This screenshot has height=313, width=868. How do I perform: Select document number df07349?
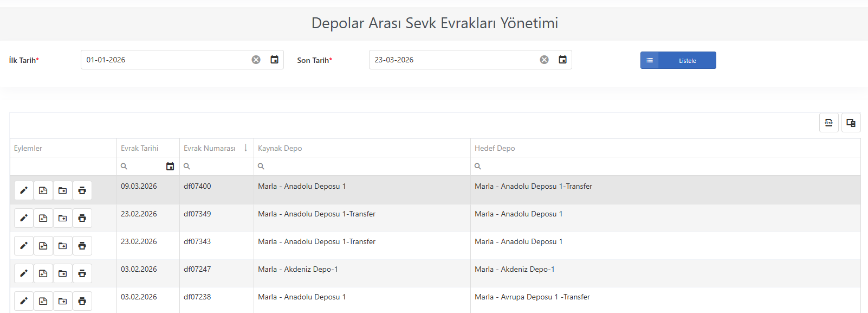[197, 214]
